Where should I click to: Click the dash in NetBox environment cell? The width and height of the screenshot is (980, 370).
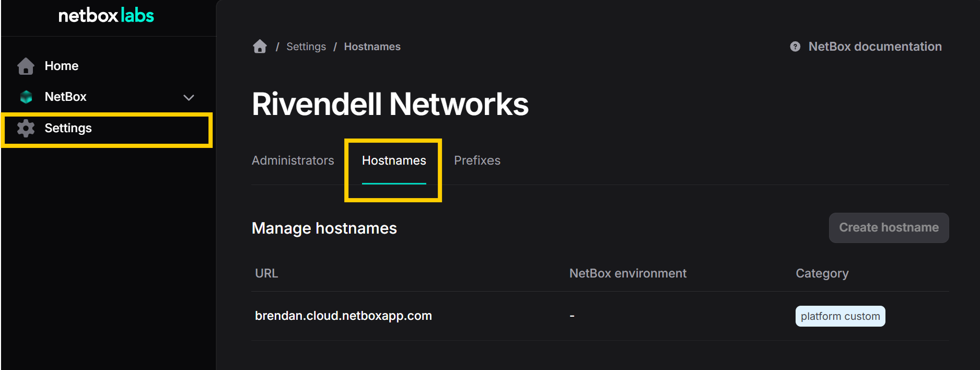(x=572, y=316)
